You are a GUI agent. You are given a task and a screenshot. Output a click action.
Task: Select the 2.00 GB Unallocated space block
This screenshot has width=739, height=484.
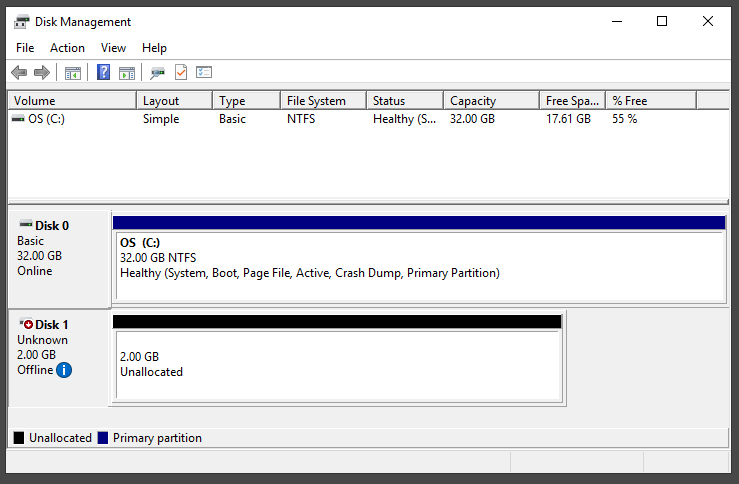337,364
